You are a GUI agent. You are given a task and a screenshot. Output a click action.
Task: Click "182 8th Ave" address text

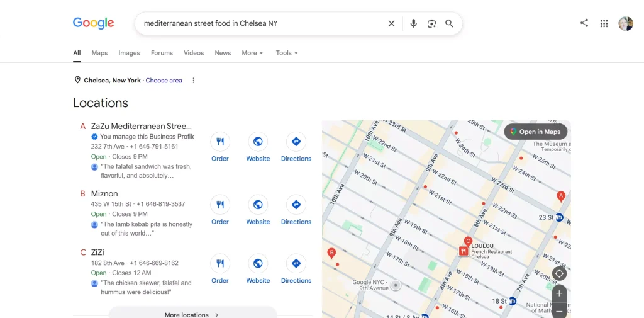click(108, 263)
